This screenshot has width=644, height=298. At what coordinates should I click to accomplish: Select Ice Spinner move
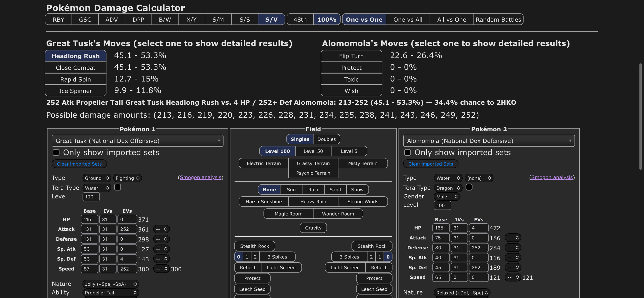76,91
